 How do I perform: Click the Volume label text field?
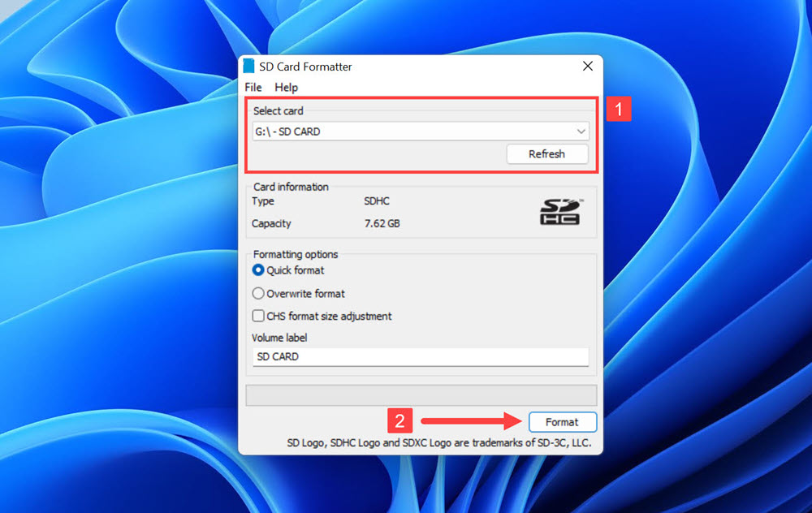click(x=421, y=356)
